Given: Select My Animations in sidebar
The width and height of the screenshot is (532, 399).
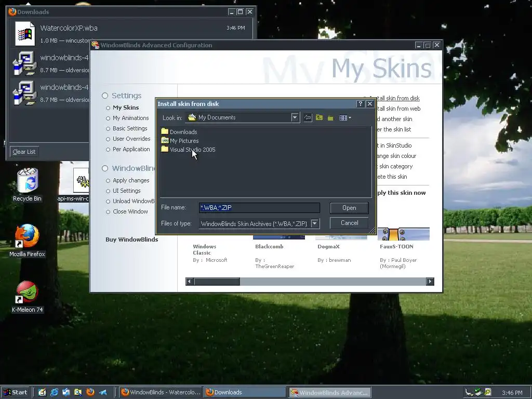Looking at the screenshot, I should pyautogui.click(x=127, y=118).
